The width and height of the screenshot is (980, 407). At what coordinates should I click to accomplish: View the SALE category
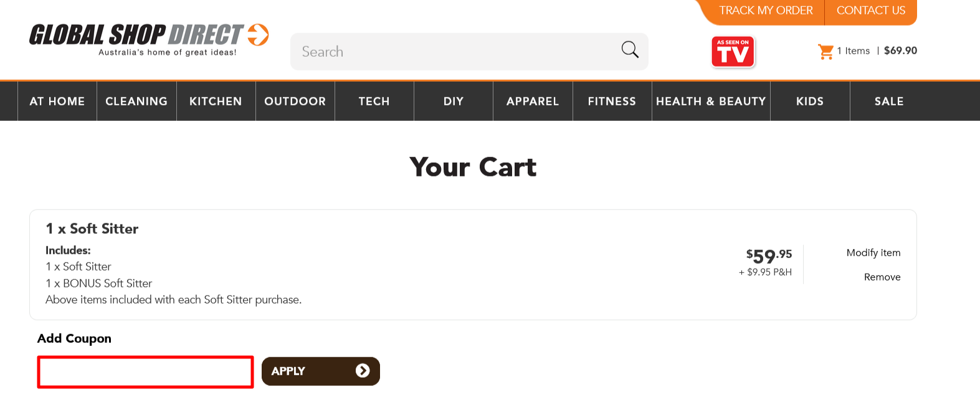pyautogui.click(x=889, y=101)
